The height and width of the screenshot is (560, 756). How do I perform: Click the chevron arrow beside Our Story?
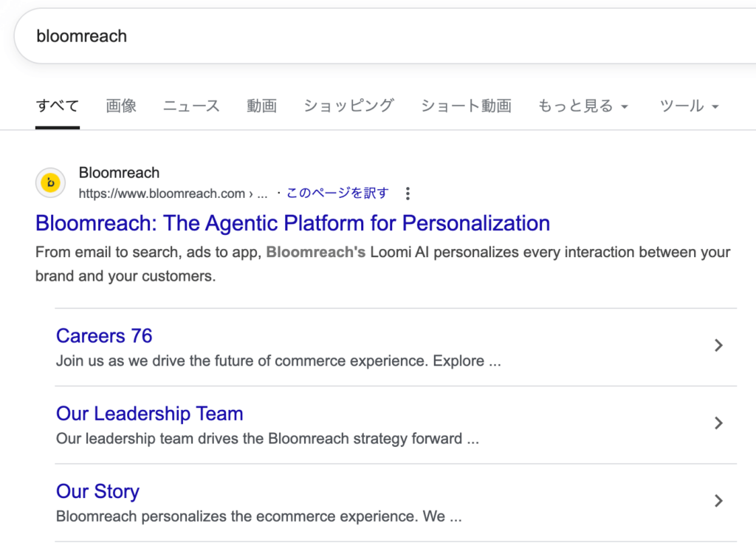point(718,501)
